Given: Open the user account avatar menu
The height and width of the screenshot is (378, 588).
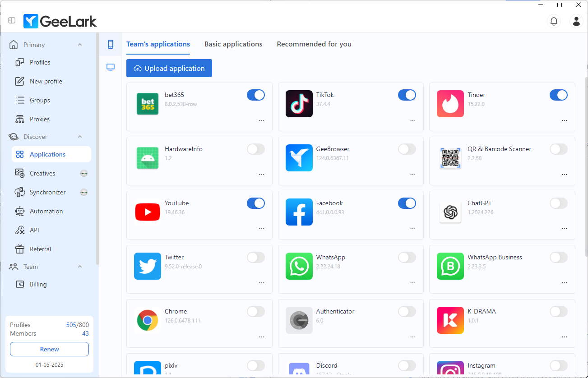Looking at the screenshot, I should click(x=576, y=21).
